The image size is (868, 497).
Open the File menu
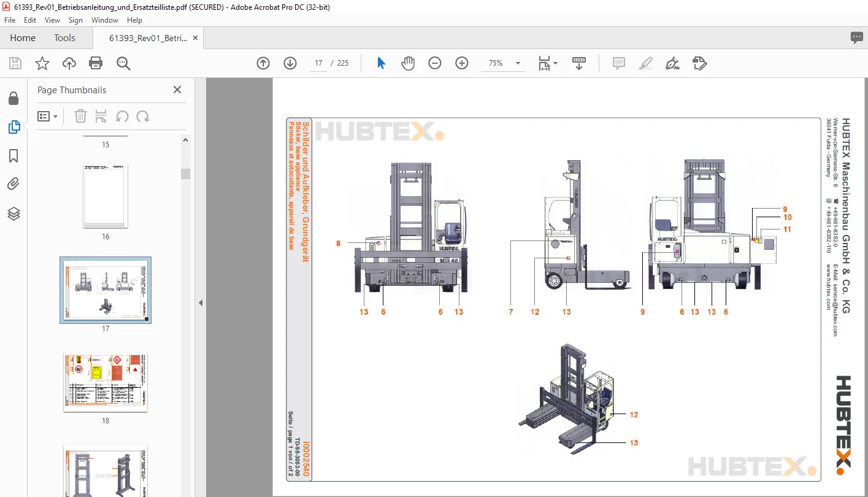pos(10,20)
